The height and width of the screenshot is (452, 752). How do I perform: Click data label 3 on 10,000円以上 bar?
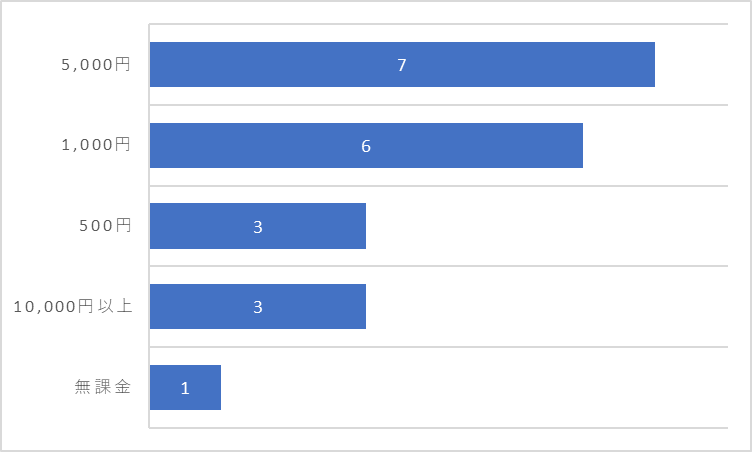click(258, 307)
